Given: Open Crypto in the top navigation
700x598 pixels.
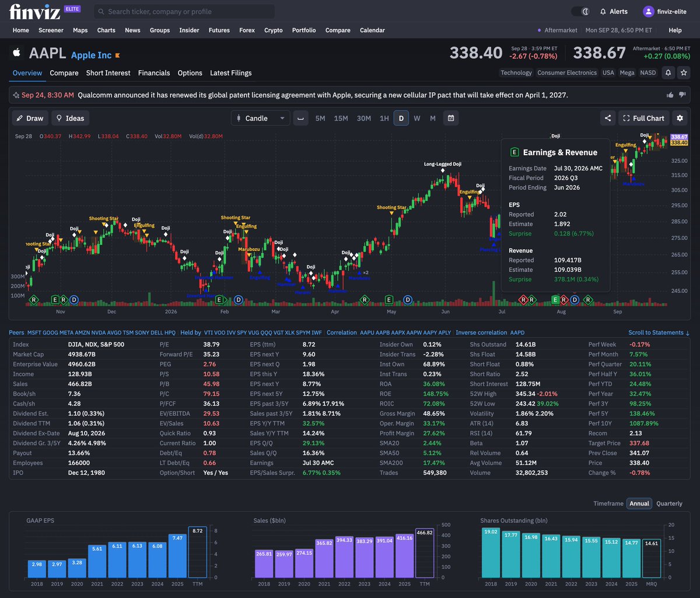Looking at the screenshot, I should pyautogui.click(x=273, y=30).
